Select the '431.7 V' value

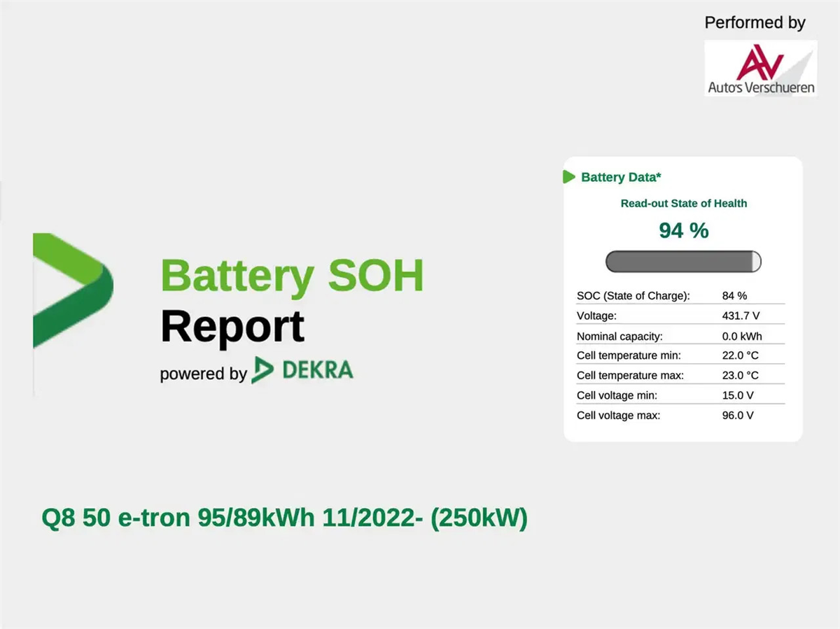click(x=741, y=316)
